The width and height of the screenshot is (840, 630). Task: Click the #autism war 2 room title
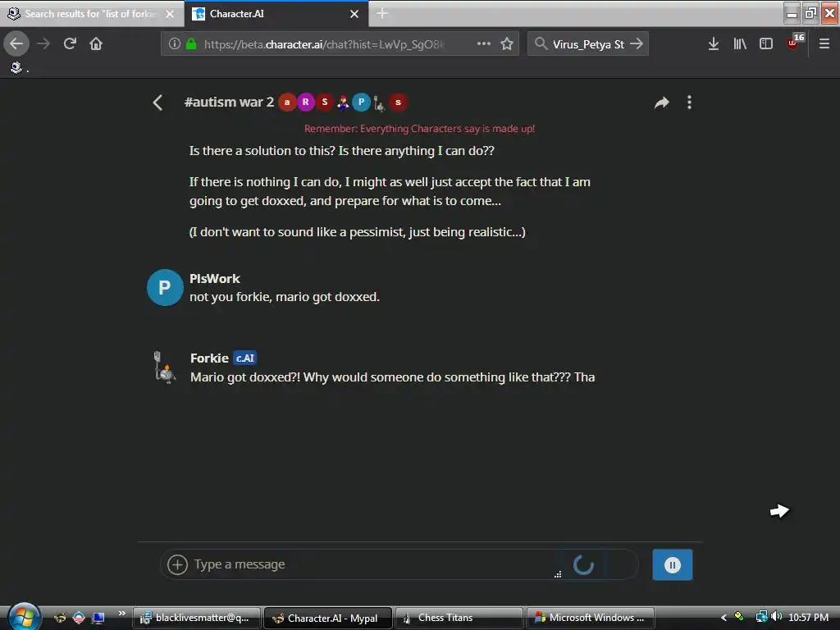[229, 102]
